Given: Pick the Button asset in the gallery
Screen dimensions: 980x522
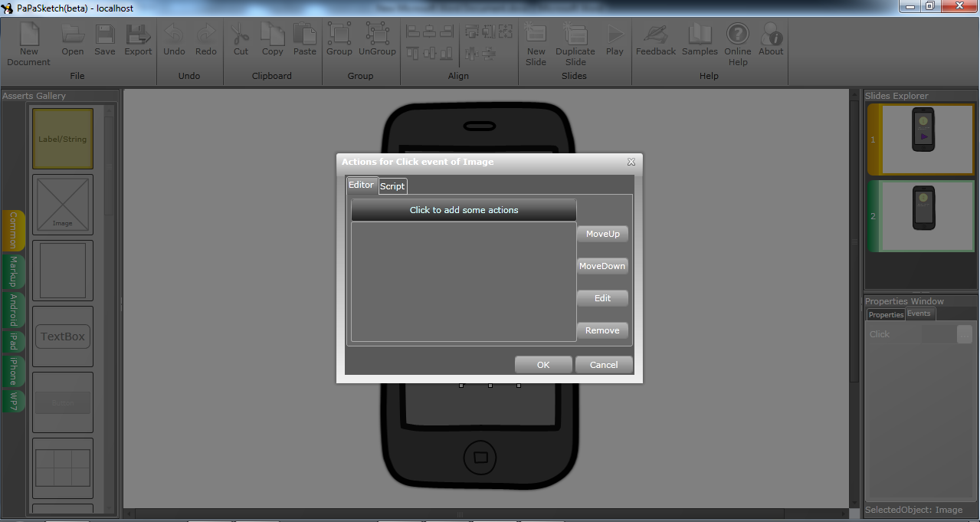Looking at the screenshot, I should click(x=63, y=402).
